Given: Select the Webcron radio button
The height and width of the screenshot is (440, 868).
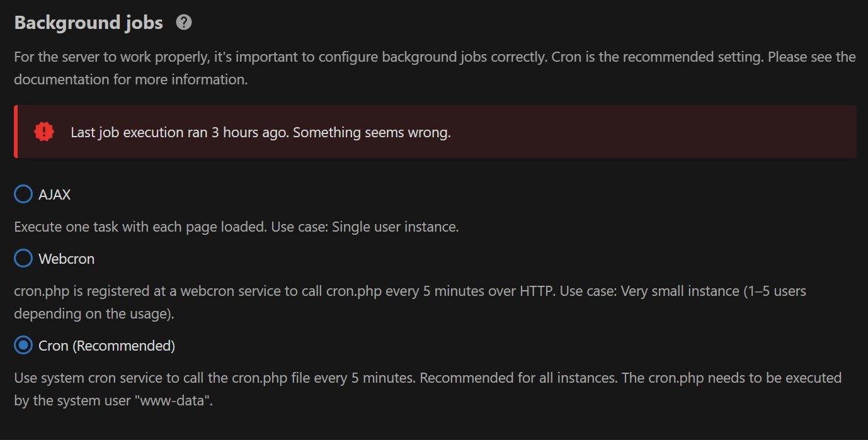Looking at the screenshot, I should point(23,259).
